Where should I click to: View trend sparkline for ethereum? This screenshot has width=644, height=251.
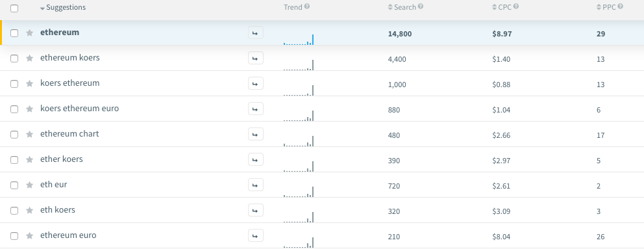pos(299,39)
